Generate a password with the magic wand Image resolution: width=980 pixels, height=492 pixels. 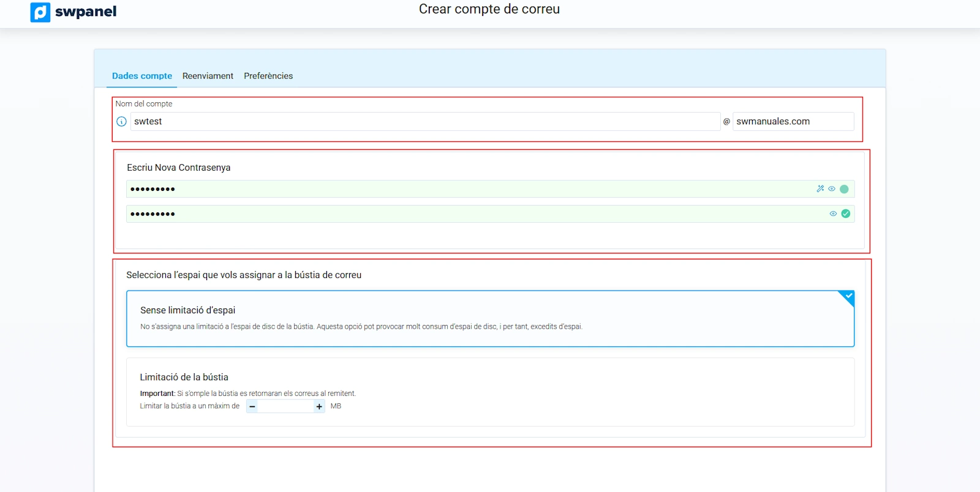point(820,189)
